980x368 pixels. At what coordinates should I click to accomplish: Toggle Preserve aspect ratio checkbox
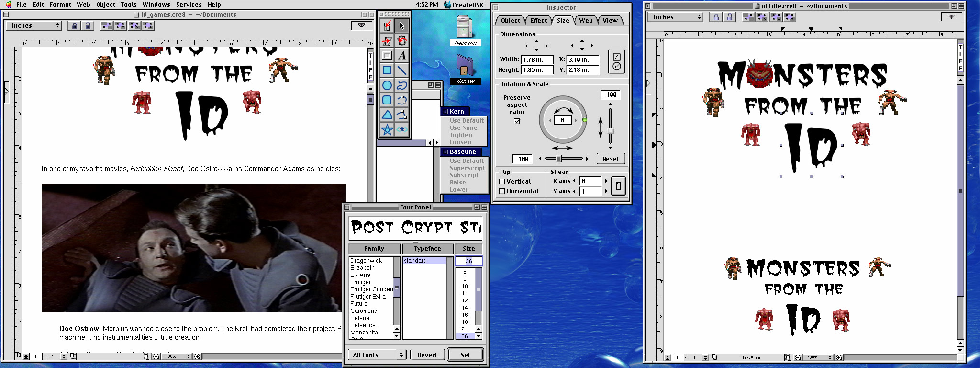pos(517,121)
